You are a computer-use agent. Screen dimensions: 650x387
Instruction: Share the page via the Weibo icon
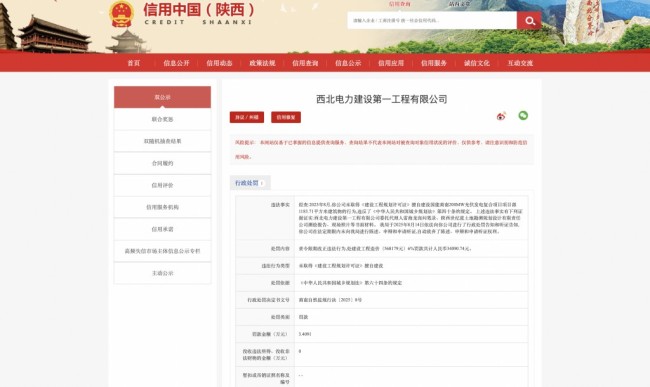(x=501, y=116)
